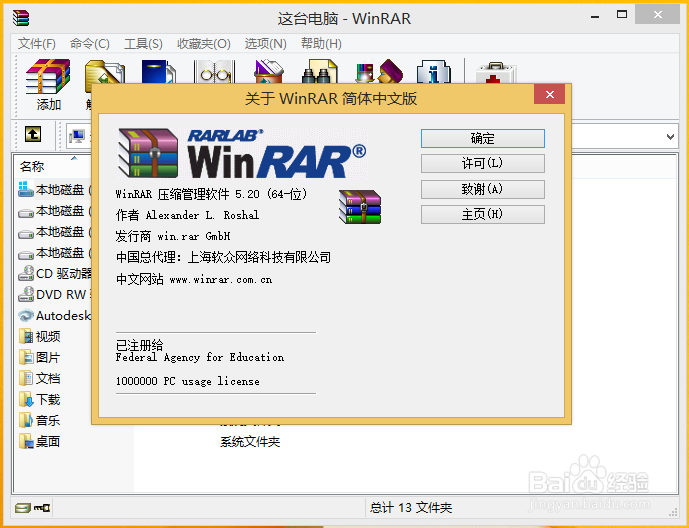
Task: Select the DVD RW drive item
Action: point(54,295)
